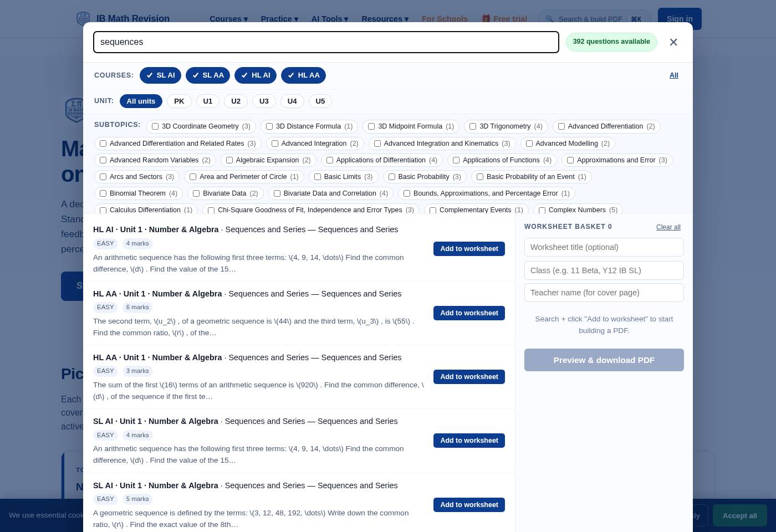Viewport: 776px width, 532px height.
Task: Click the Free trial link
Action: tap(504, 19)
